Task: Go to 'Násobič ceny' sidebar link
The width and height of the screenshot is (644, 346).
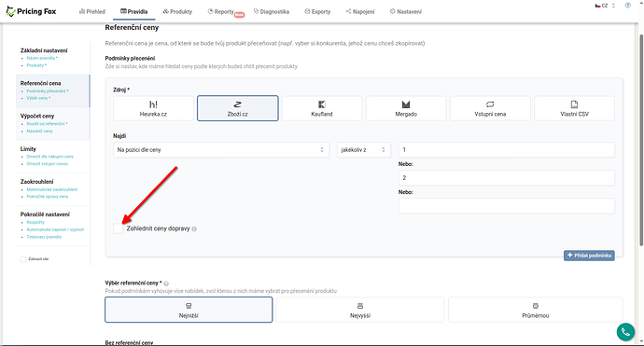Action: coord(39,131)
